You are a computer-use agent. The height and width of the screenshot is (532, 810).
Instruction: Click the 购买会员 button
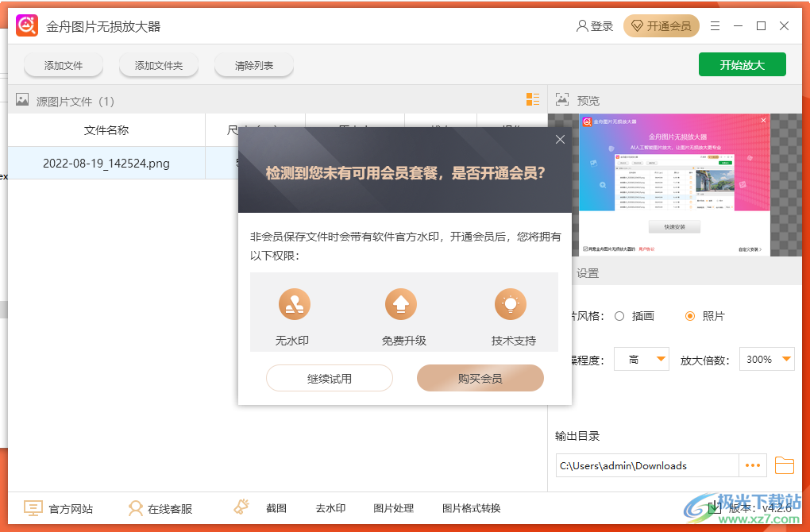(x=480, y=378)
